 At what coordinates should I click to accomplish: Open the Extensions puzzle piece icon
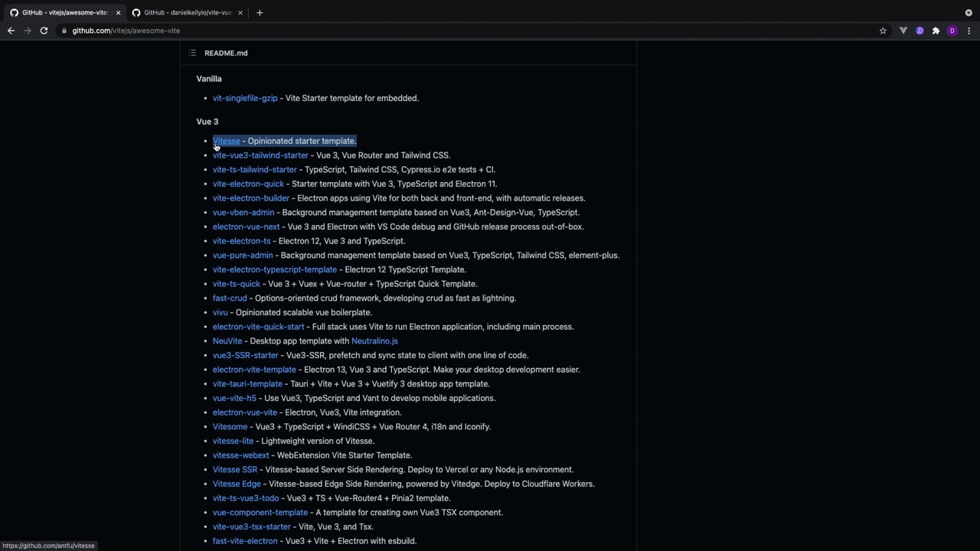(x=936, y=31)
